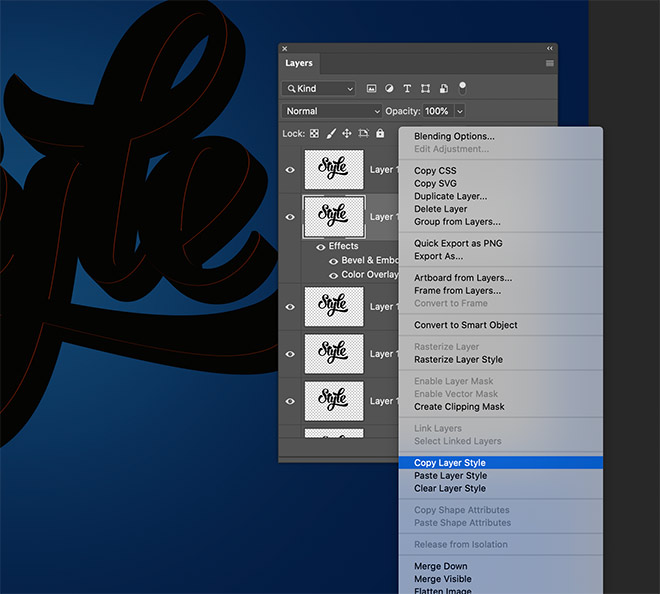
Task: Click lock transparent pixels icon
Action: (x=314, y=133)
